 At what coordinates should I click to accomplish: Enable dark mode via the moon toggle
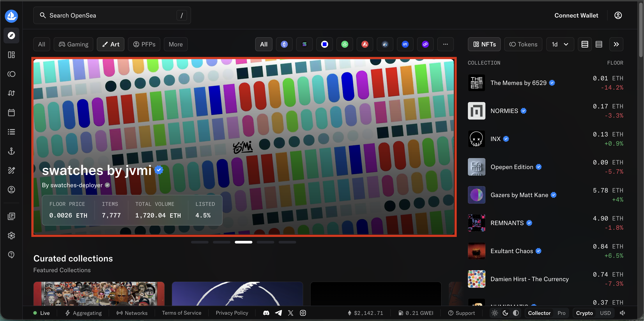pos(505,313)
